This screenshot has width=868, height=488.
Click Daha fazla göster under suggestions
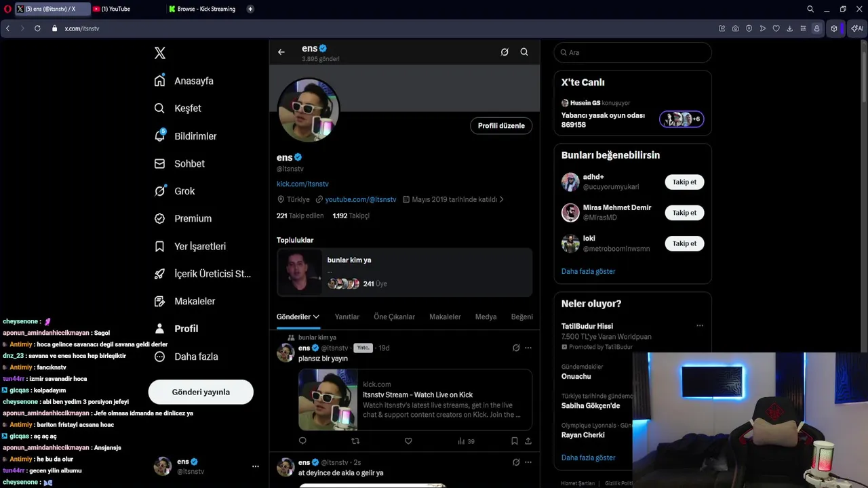[x=588, y=271]
